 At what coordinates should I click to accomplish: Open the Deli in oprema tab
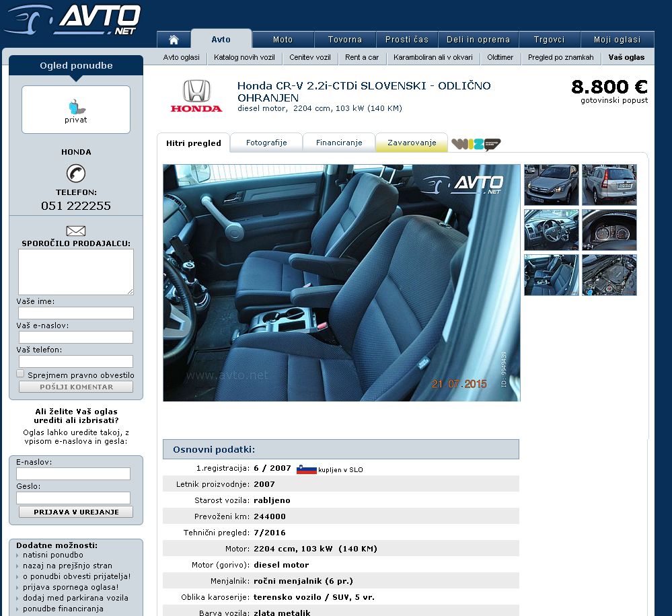[478, 40]
